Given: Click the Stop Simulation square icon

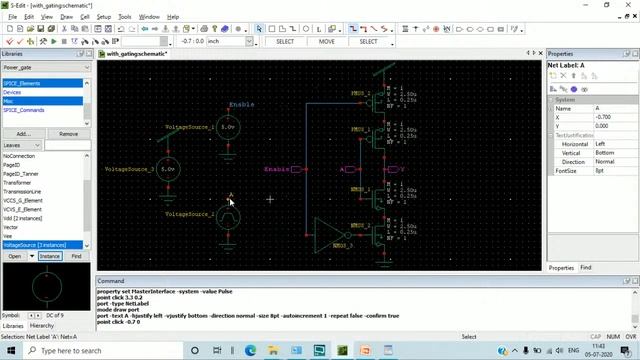Looking at the screenshot, I should pyautogui.click(x=64, y=41).
